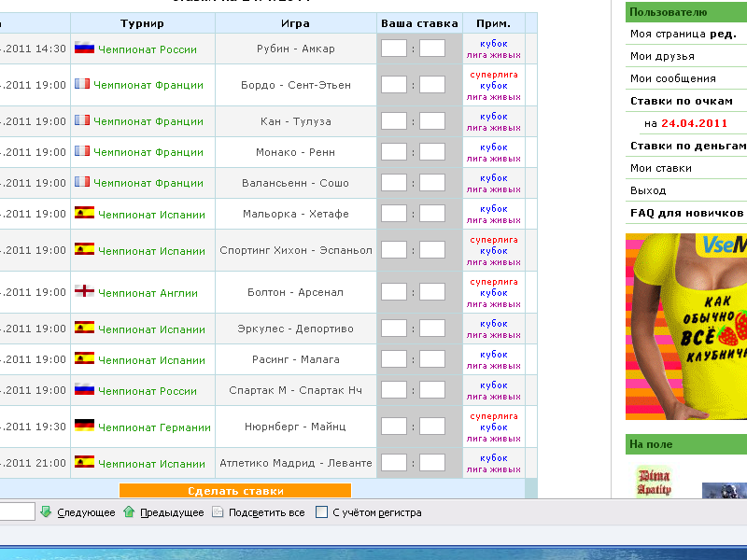Click away score field for Нюрнберг - Майнц

[x=432, y=427]
